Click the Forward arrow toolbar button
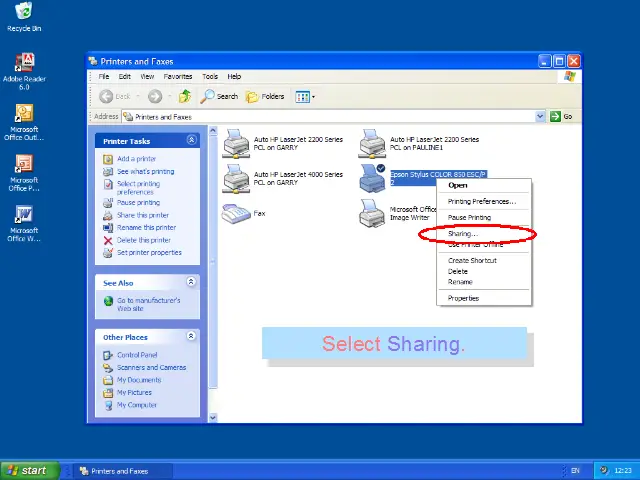This screenshot has width=640, height=480. click(155, 97)
